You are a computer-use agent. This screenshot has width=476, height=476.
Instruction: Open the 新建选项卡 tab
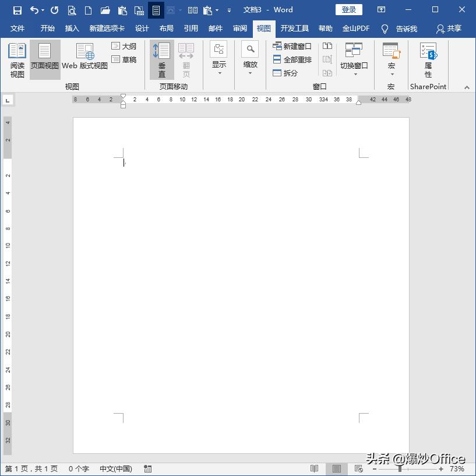[107, 29]
